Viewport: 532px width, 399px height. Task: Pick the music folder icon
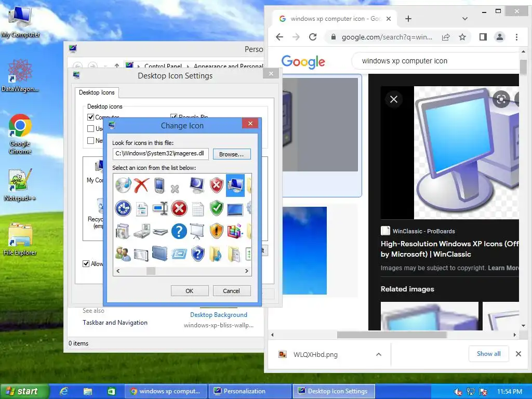216,254
